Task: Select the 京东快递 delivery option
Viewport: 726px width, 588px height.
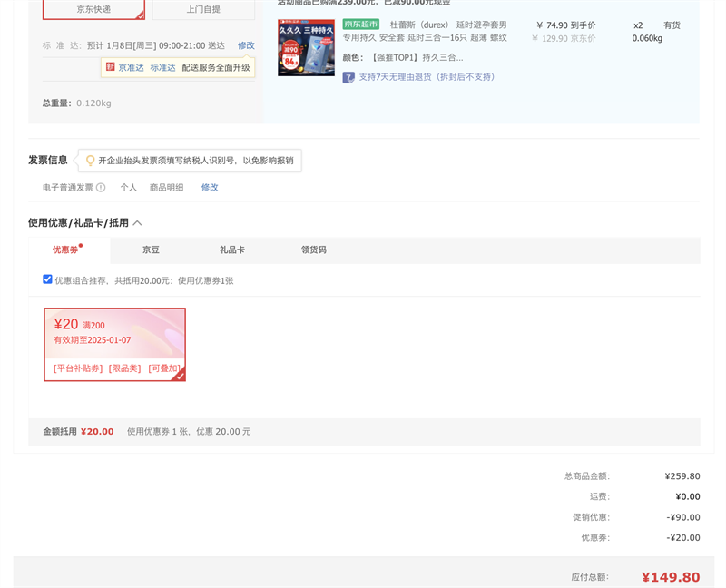Action: (x=93, y=9)
